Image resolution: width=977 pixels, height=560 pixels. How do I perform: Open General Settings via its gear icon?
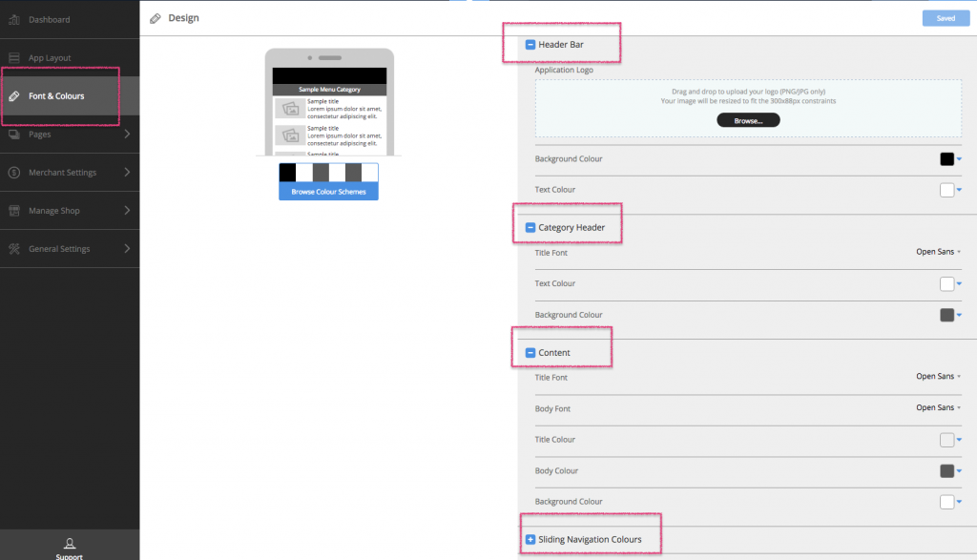point(14,248)
